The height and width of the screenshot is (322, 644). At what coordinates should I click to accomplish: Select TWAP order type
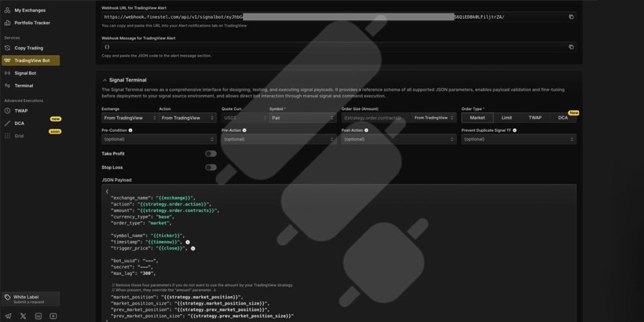click(x=535, y=118)
